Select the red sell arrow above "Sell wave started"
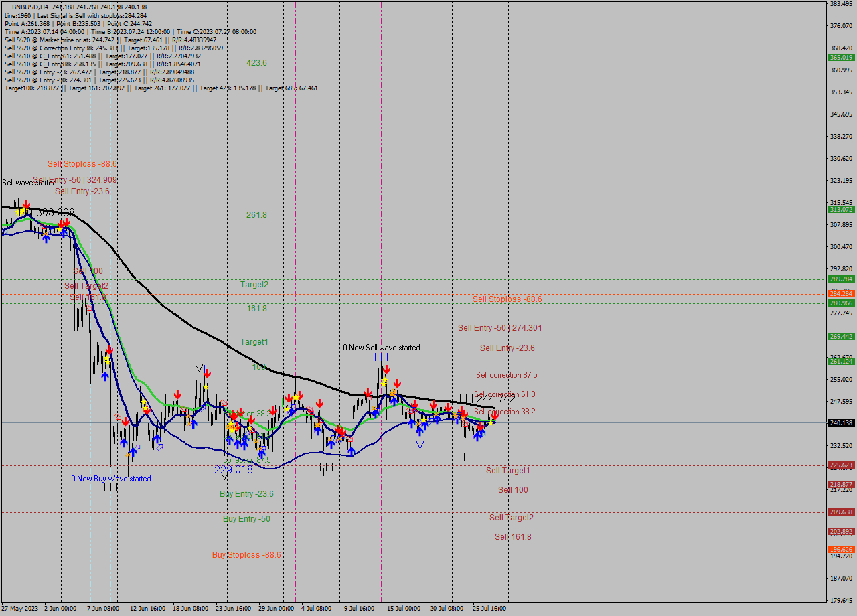857x616 pixels. coord(26,204)
